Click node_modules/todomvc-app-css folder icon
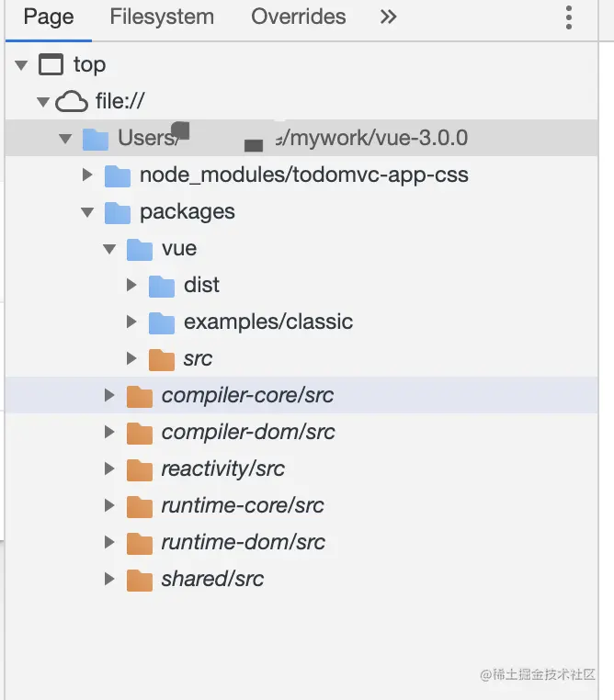 118,175
